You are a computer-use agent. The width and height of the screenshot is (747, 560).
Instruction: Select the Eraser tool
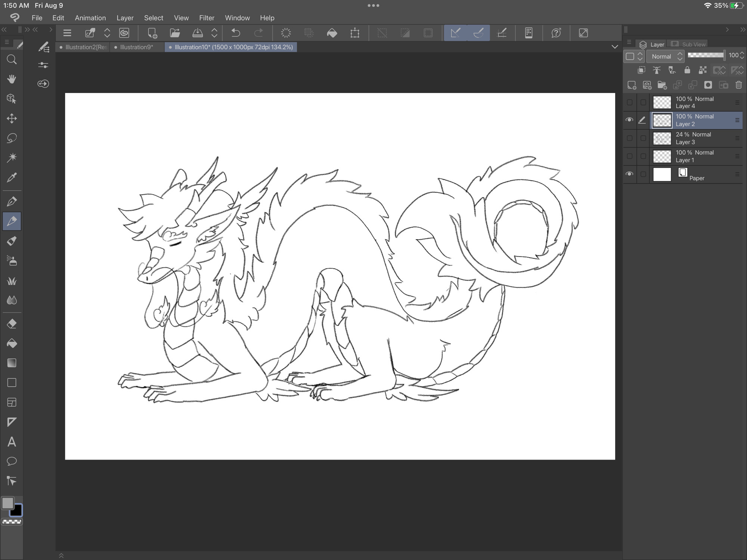tap(12, 324)
